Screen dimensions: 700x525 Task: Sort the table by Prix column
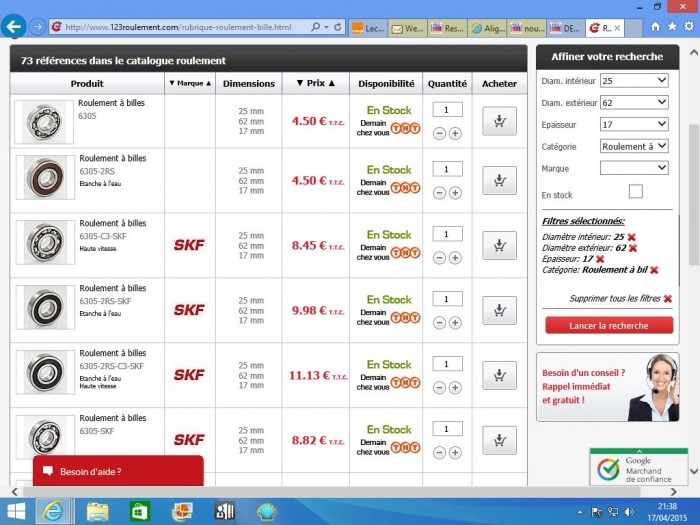pos(315,84)
